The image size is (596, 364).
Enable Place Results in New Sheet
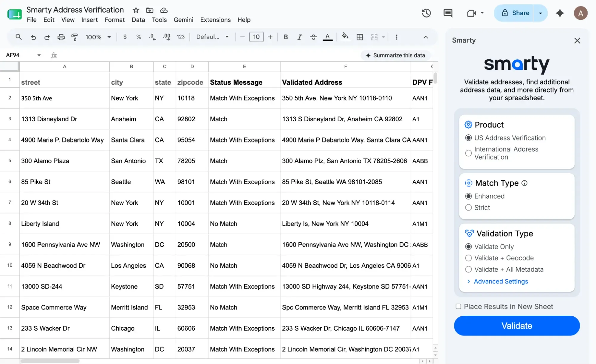pyautogui.click(x=458, y=306)
